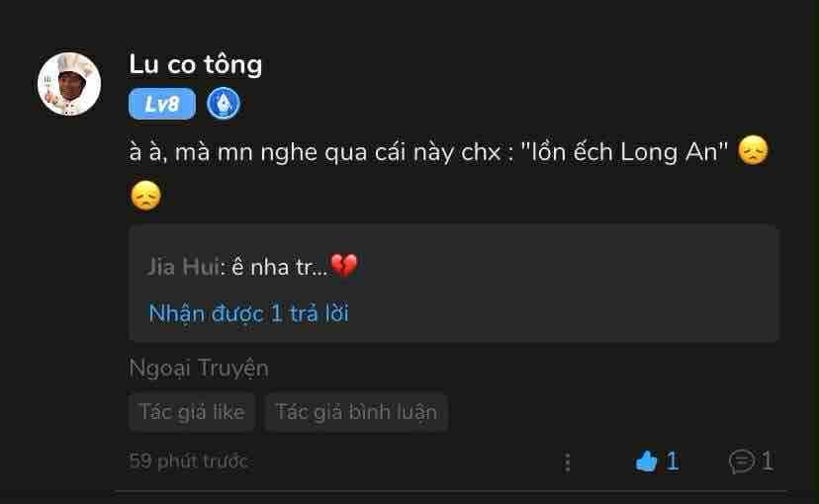Like the comment with the thumbs-up icon

647,461
